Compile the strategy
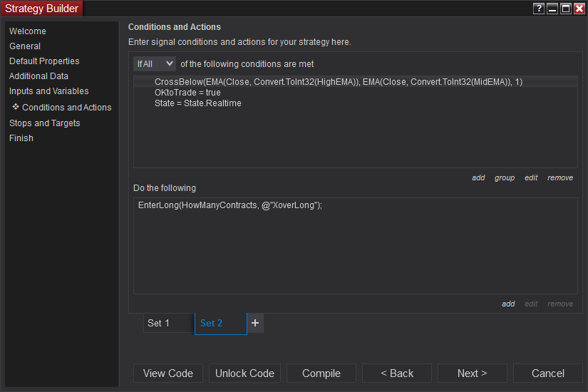This screenshot has width=588, height=392. click(x=321, y=373)
